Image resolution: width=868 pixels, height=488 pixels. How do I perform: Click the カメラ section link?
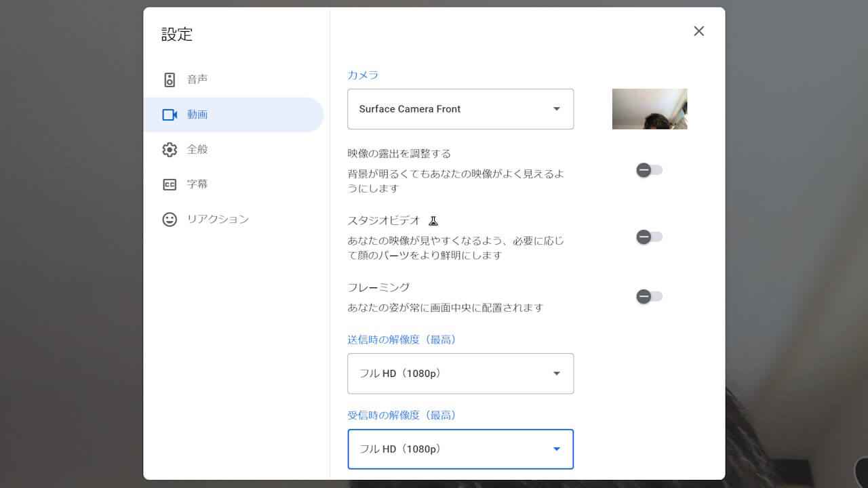362,75
